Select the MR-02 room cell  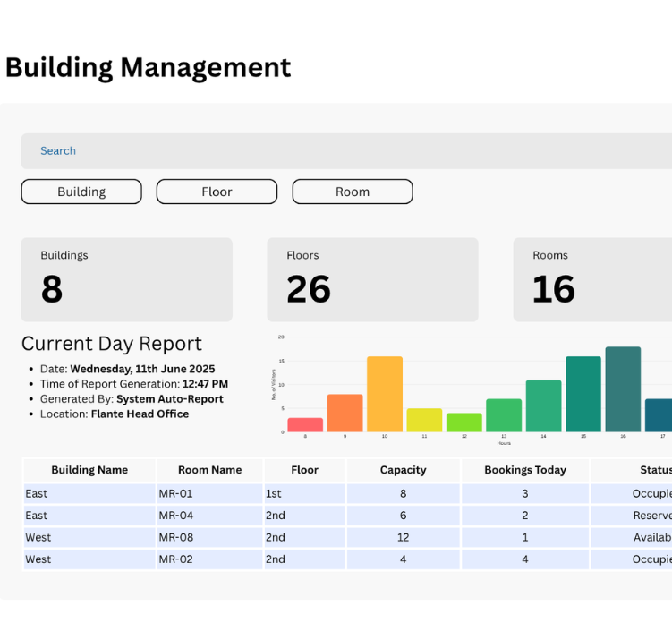click(210, 559)
